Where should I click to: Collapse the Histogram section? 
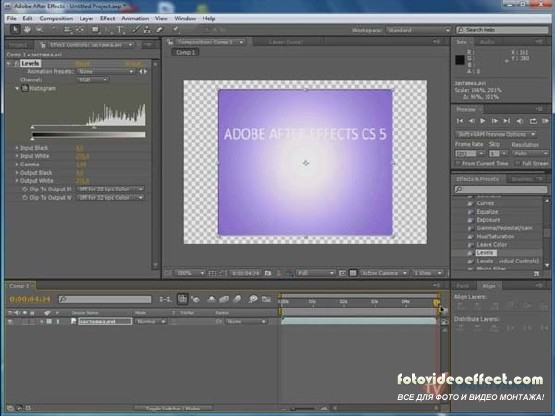coord(17,89)
